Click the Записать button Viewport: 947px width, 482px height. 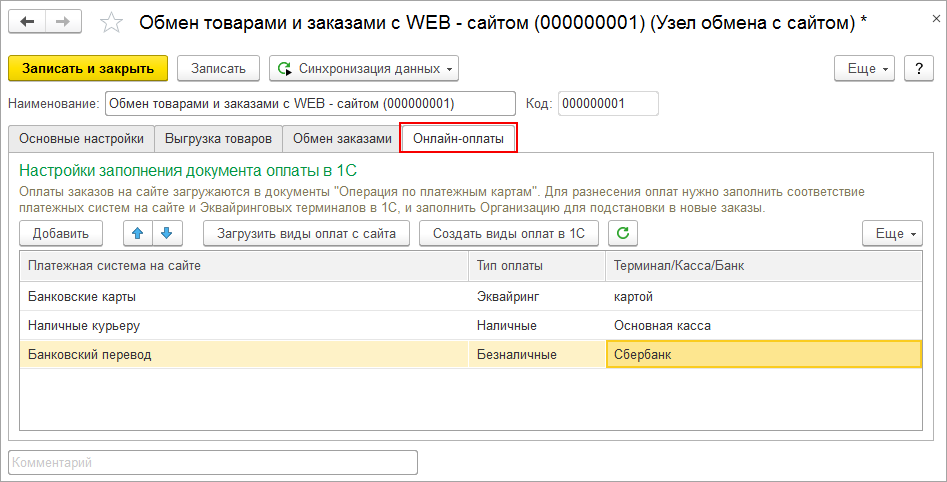[218, 69]
